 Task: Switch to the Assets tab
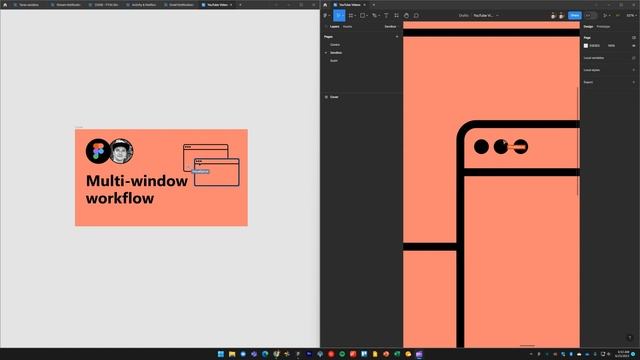347,27
